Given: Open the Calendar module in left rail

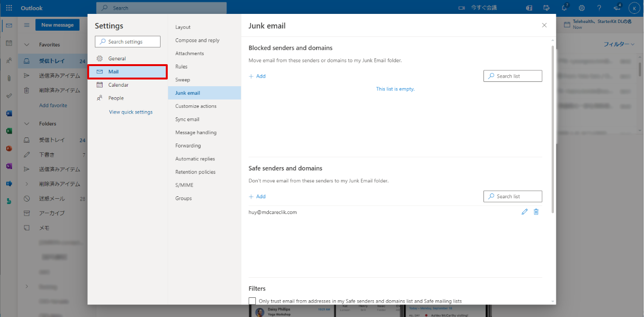Looking at the screenshot, I should point(9,43).
